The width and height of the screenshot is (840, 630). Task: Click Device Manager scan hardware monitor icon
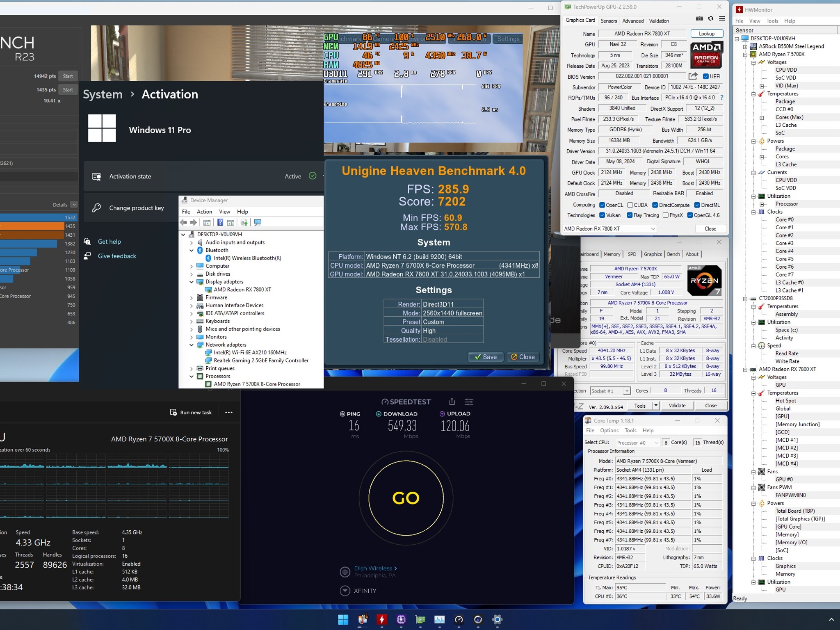click(258, 222)
